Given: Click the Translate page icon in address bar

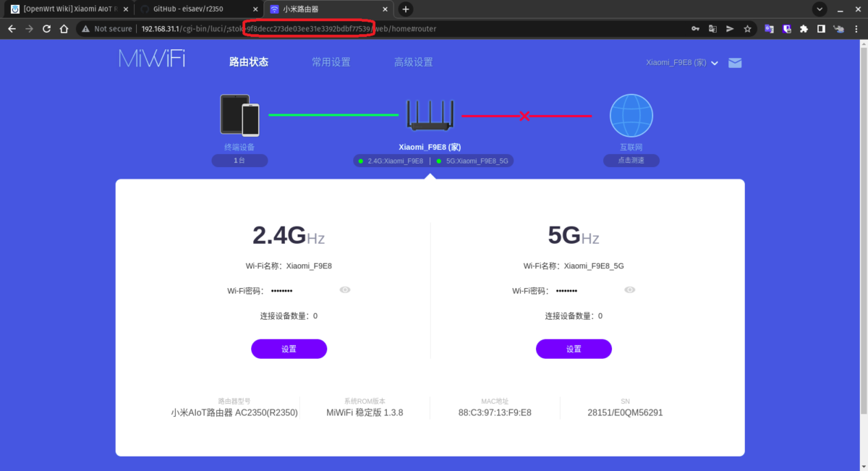Looking at the screenshot, I should pyautogui.click(x=712, y=29).
